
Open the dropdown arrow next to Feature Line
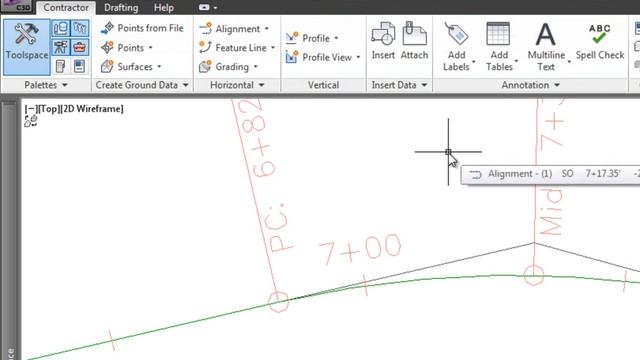coord(273,48)
